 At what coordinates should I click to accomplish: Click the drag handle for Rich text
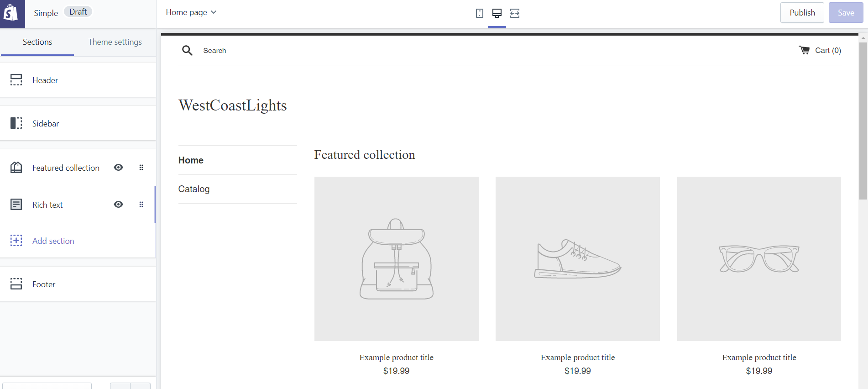[141, 205]
